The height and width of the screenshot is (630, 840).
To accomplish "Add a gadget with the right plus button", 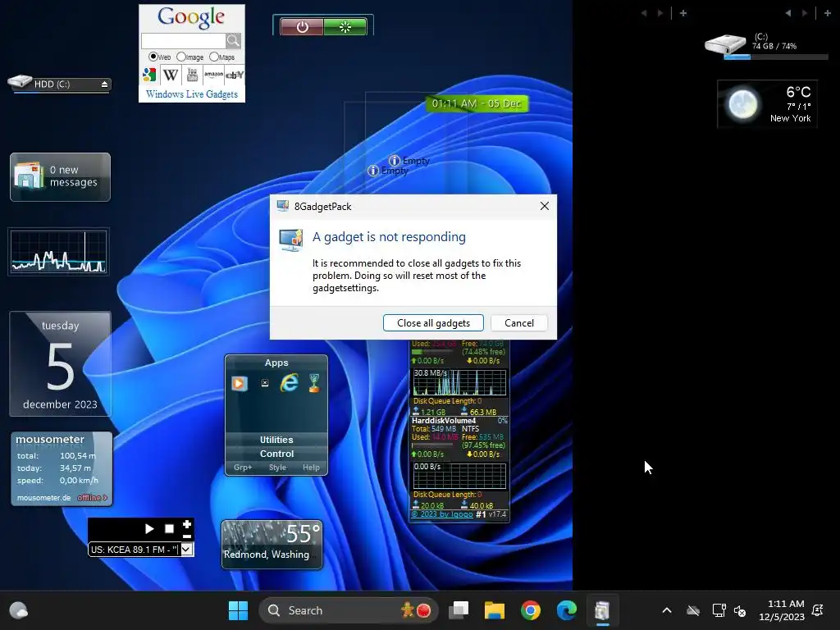I will [x=827, y=13].
